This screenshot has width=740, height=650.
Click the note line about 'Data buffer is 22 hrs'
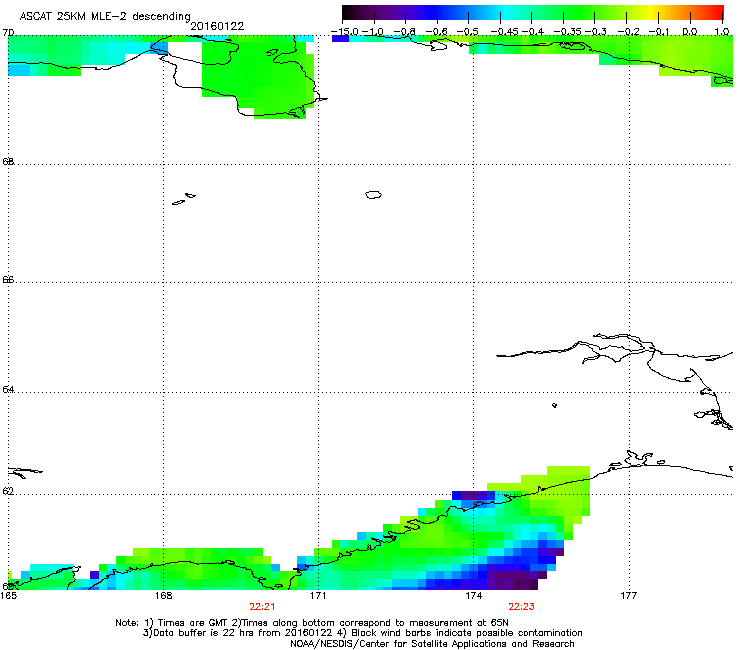click(x=362, y=633)
